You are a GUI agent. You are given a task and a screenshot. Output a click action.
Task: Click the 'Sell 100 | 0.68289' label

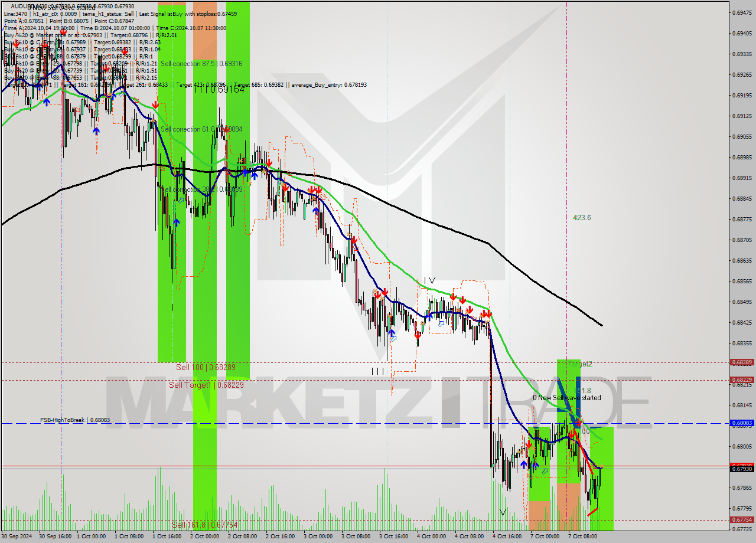206,367
